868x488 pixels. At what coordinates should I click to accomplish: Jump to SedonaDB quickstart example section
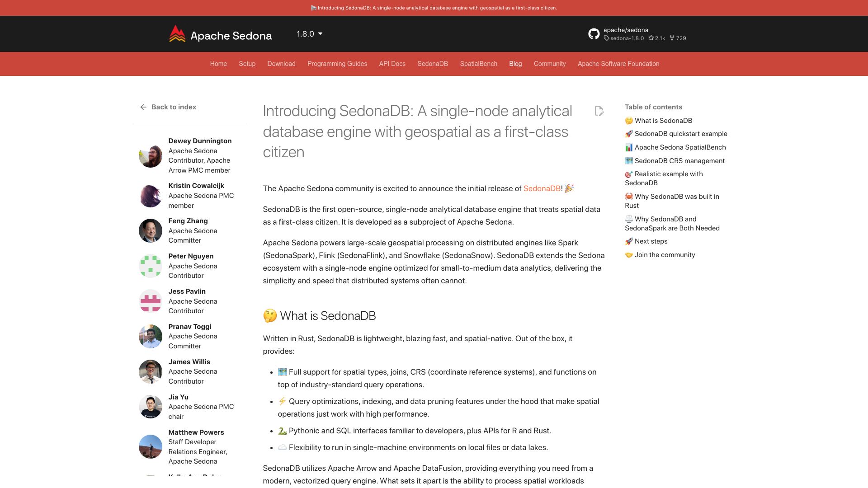coord(676,134)
